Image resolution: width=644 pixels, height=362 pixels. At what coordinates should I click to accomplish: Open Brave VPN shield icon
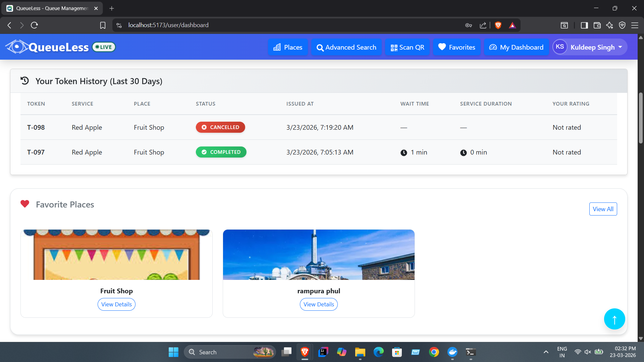[622, 25]
